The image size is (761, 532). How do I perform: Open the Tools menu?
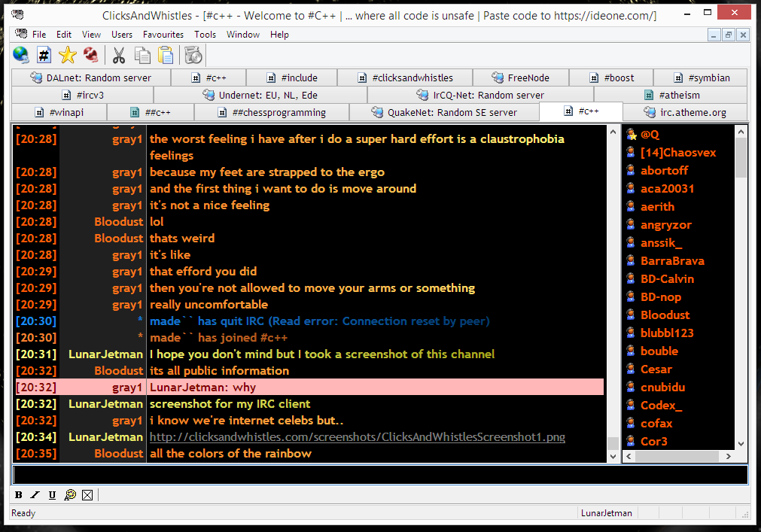click(205, 35)
